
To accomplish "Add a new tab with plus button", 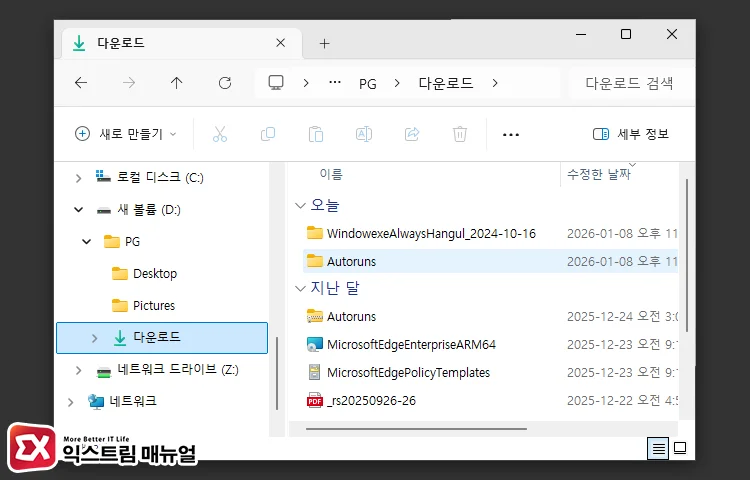I will (x=324, y=44).
